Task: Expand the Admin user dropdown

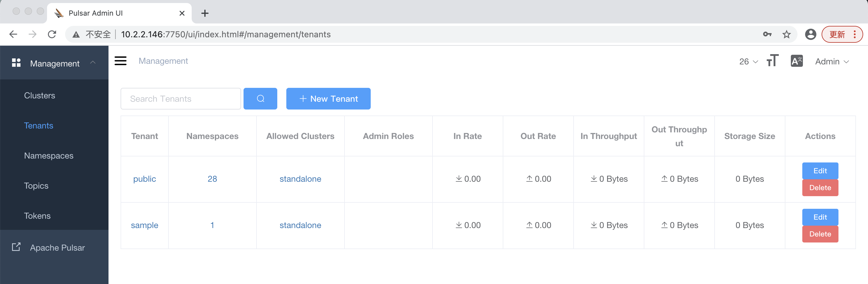Action: point(832,62)
